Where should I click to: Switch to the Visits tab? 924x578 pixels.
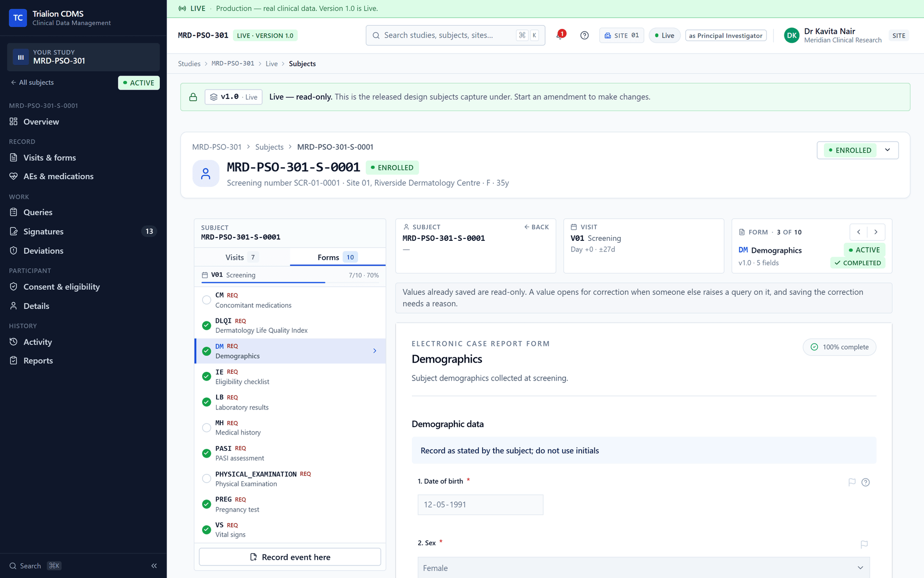point(242,257)
